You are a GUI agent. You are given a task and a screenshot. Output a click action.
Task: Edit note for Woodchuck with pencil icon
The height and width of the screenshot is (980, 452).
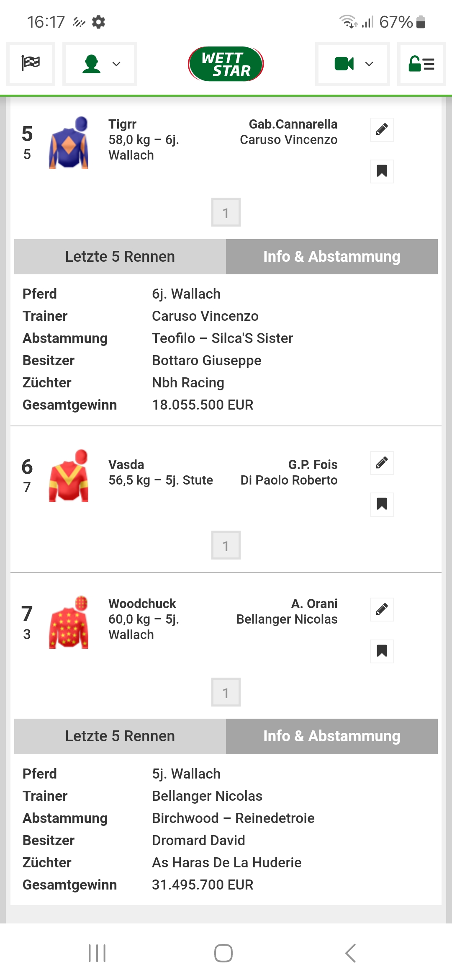coord(382,609)
